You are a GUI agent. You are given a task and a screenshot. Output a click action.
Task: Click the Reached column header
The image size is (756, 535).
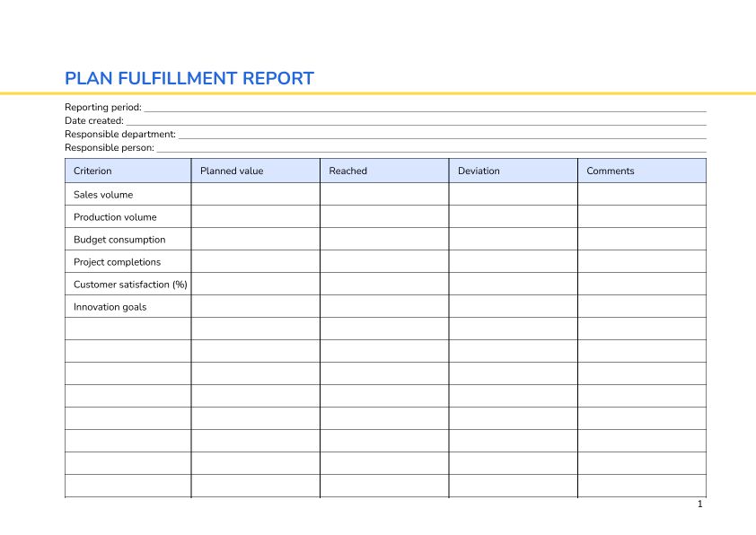[347, 171]
